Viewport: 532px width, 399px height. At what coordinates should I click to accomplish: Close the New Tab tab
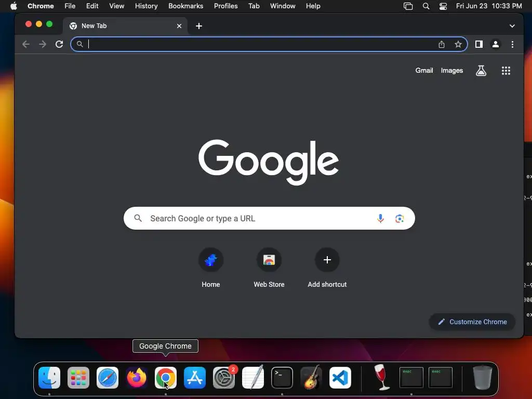coord(179,26)
